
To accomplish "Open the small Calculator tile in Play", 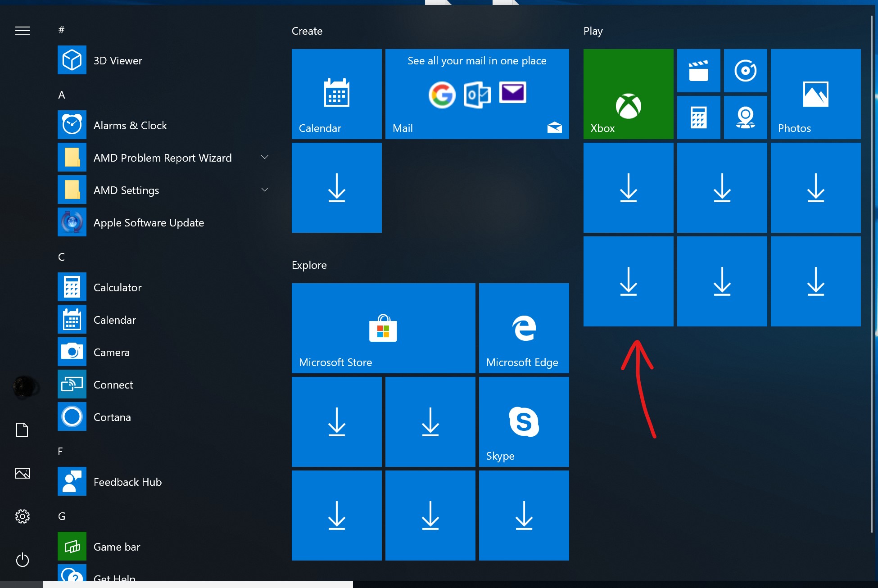I will point(698,118).
